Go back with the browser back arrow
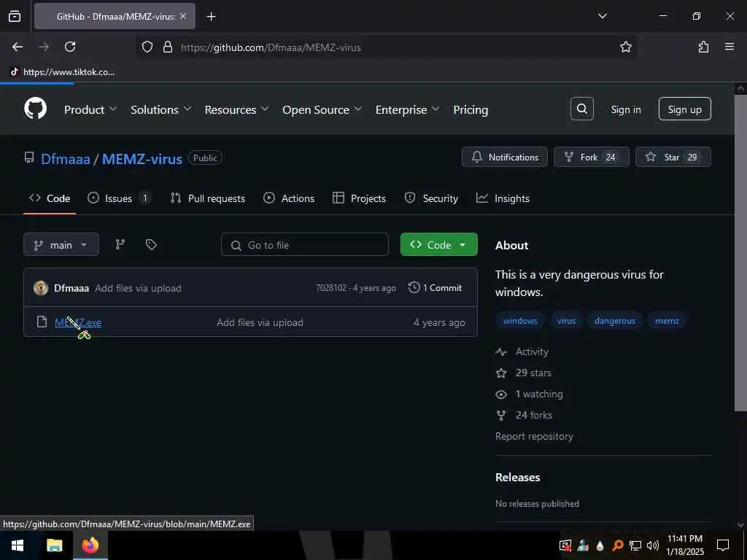 [18, 47]
